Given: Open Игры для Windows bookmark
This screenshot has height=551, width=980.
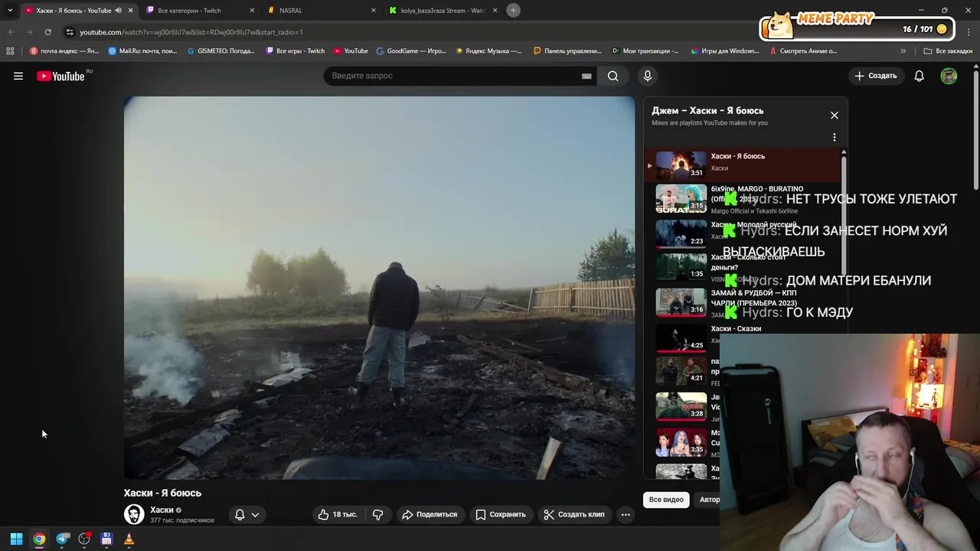Looking at the screenshot, I should 724,51.
